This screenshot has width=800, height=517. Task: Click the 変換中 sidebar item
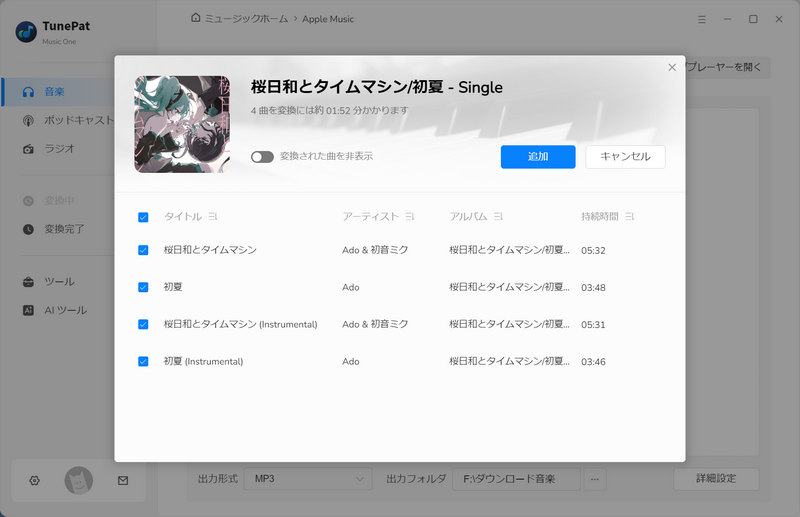click(x=57, y=201)
